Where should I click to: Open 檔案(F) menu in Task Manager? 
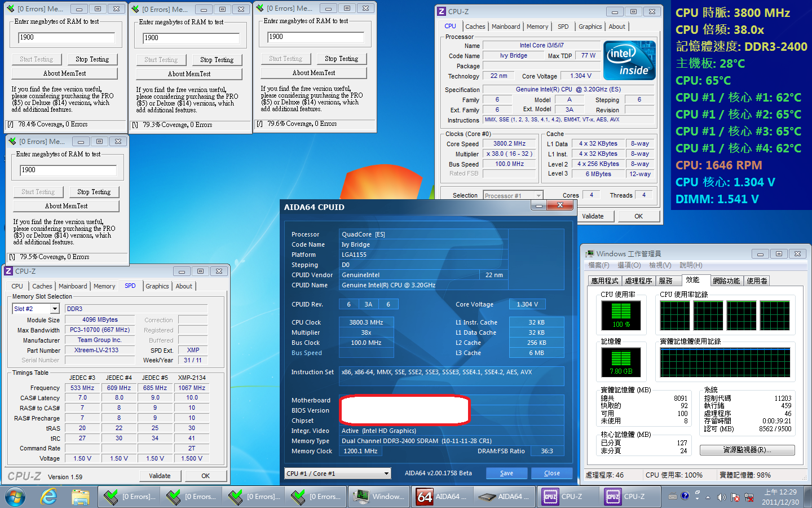pyautogui.click(x=599, y=265)
